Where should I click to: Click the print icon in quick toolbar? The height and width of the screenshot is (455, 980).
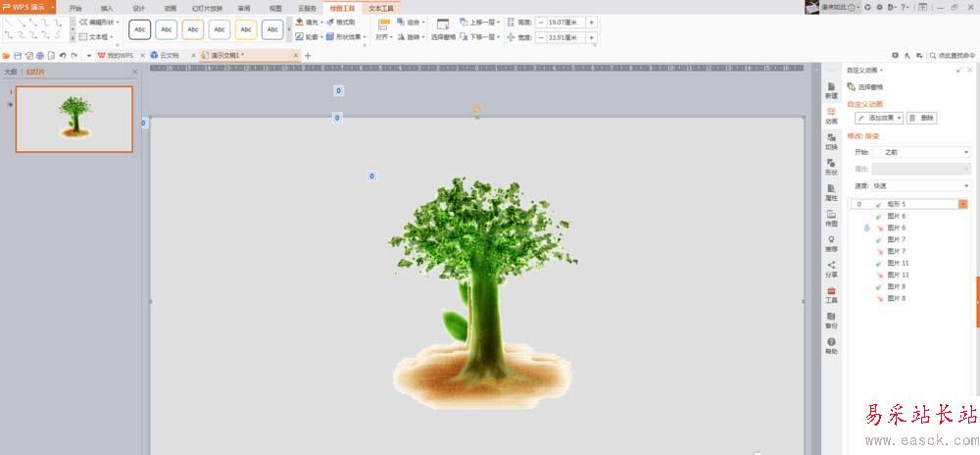click(40, 56)
